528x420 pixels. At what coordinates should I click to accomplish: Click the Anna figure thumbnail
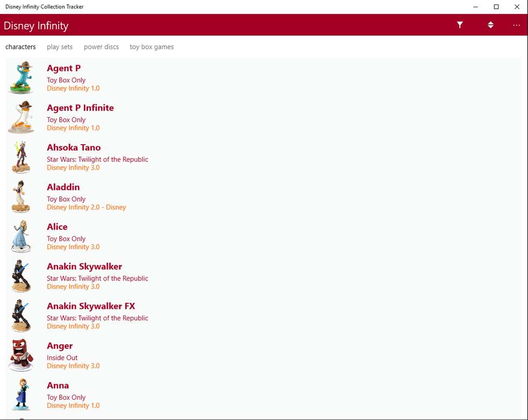(x=21, y=395)
